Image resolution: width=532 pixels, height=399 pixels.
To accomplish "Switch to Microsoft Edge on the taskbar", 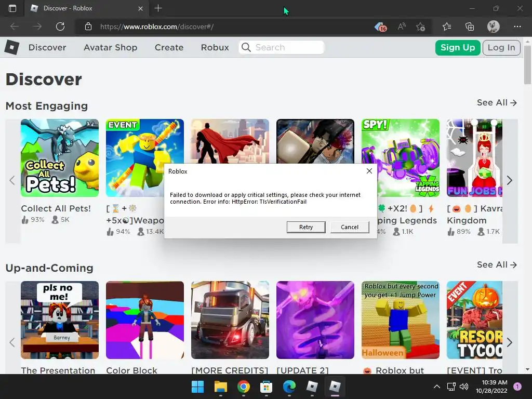I will pyautogui.click(x=289, y=387).
